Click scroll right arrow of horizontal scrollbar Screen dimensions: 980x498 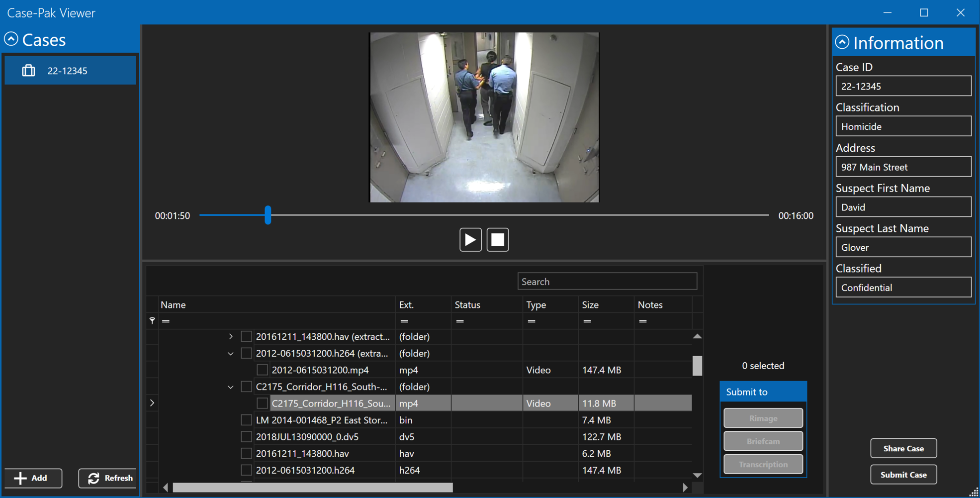point(685,488)
